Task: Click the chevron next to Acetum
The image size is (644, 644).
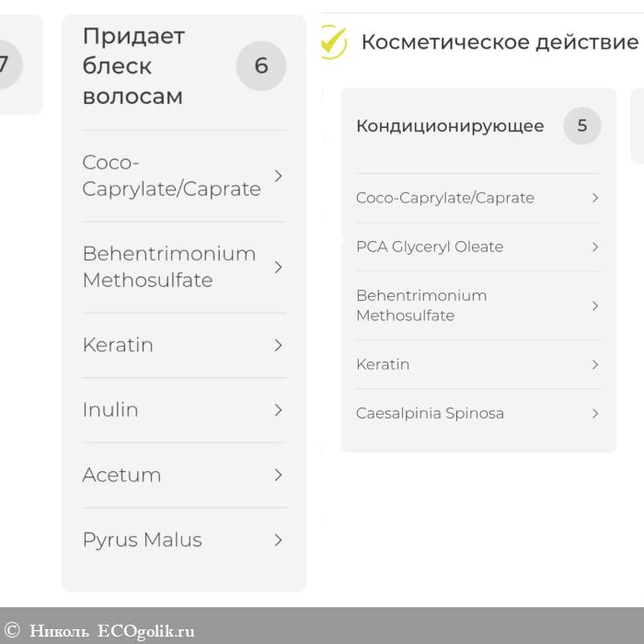Action: click(278, 475)
